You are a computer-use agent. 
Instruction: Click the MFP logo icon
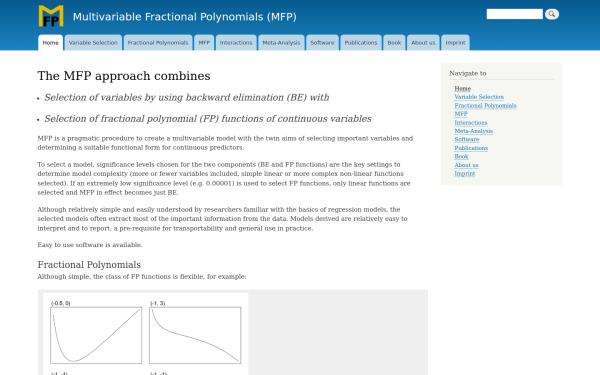pos(51,16)
